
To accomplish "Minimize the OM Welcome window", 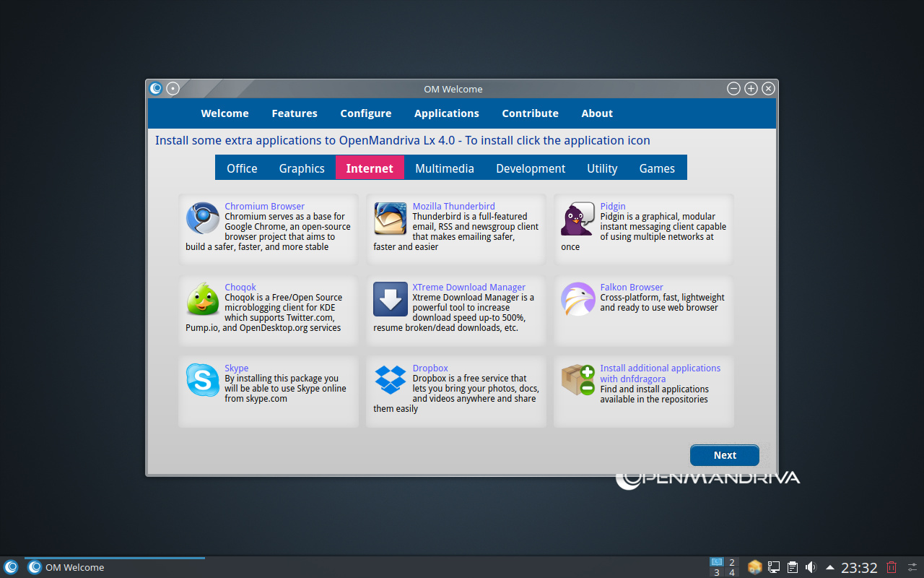I will pos(733,89).
